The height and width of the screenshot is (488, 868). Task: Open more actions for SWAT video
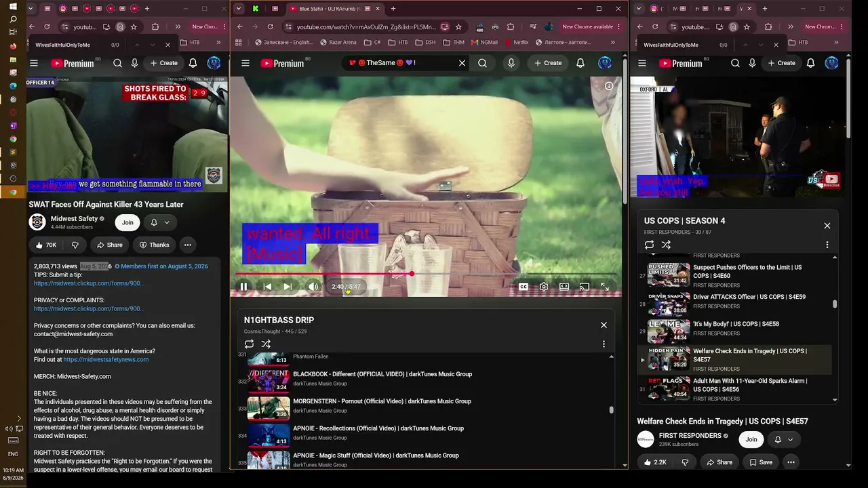click(x=188, y=245)
